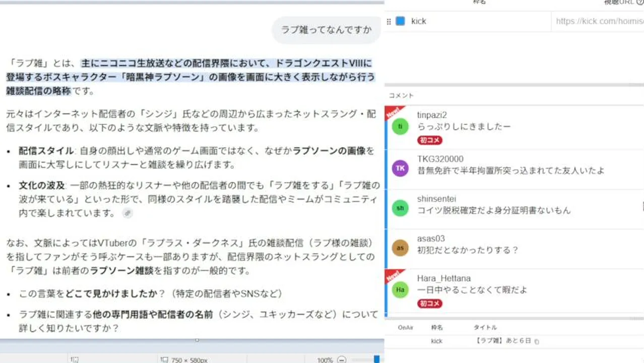Select asas03 username
Screen dimensions: 644x363
[x=431, y=238]
